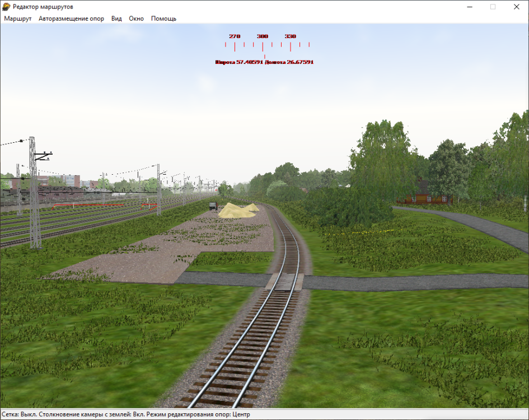
Task: Open the Вид menu
Action: (x=116, y=18)
